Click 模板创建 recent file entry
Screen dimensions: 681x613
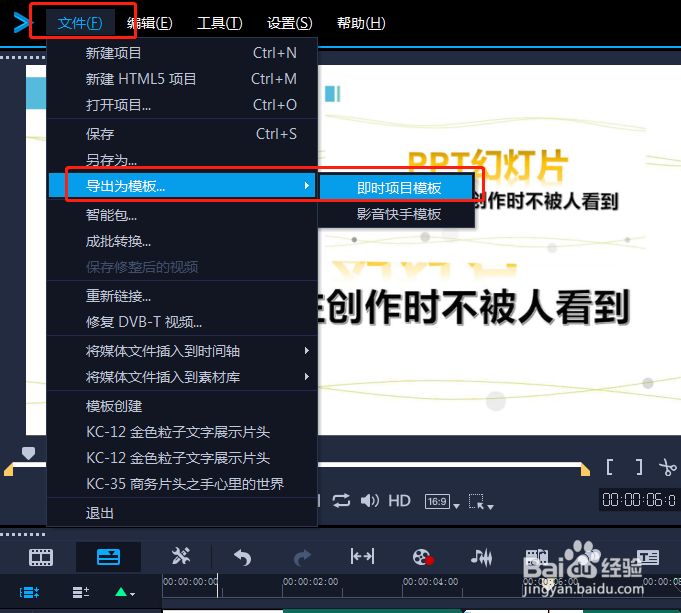pyautogui.click(x=182, y=406)
